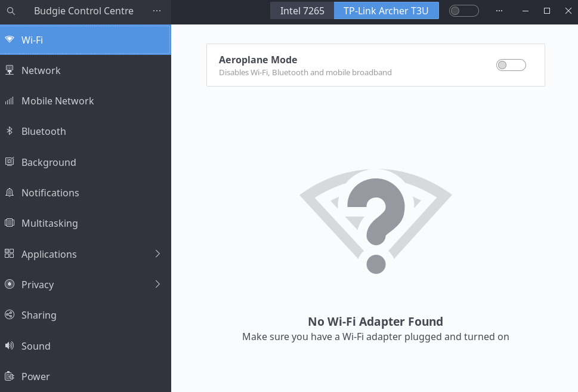The image size is (578, 392).
Task: Open Background settings
Action: point(85,162)
